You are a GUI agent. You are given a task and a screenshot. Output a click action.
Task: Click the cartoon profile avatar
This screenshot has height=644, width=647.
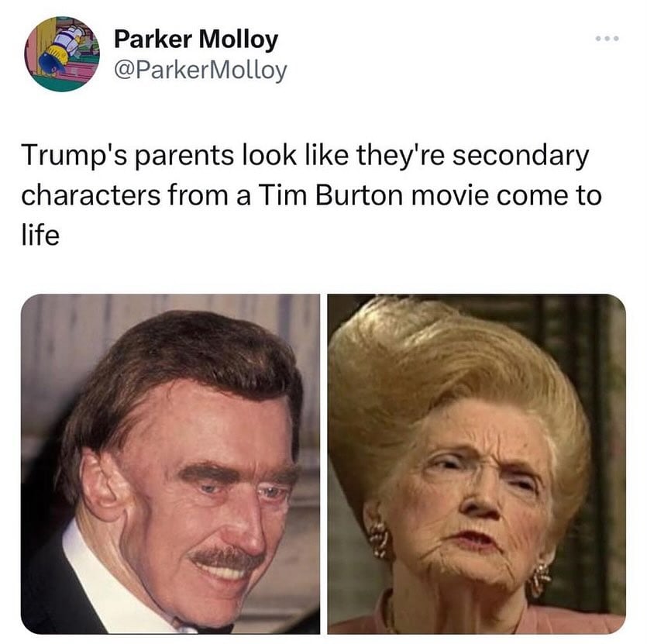tap(62, 54)
